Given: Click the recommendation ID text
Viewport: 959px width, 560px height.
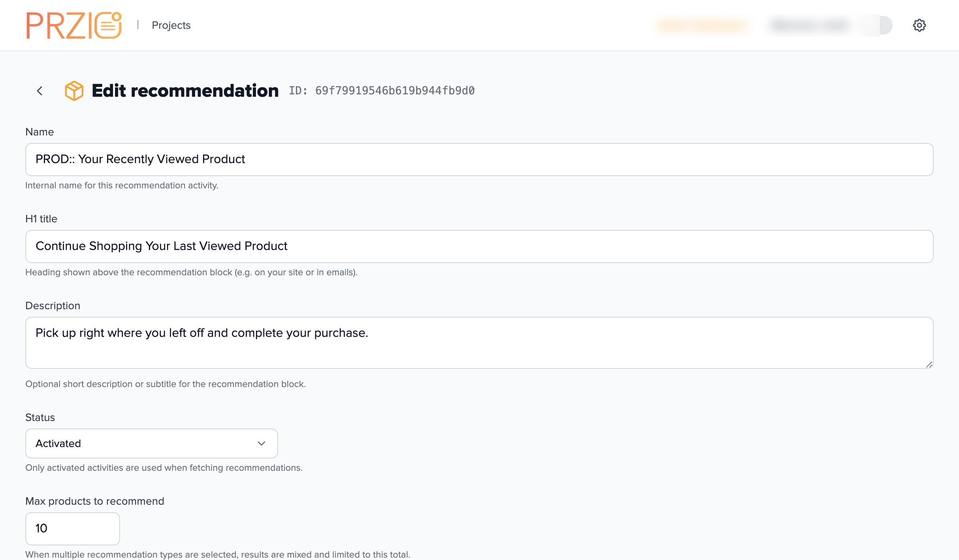Looking at the screenshot, I should [x=382, y=91].
